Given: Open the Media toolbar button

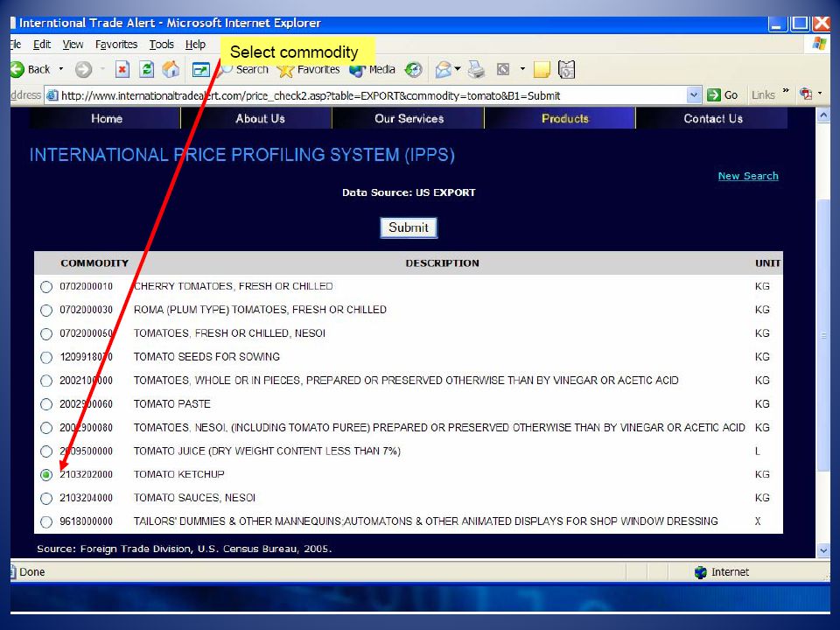Looking at the screenshot, I should point(372,70).
